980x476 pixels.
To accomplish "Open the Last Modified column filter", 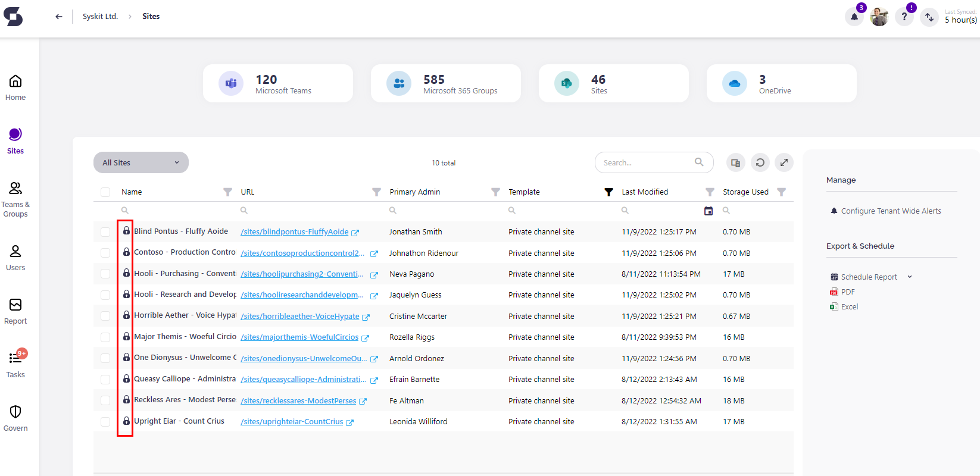I will (710, 192).
